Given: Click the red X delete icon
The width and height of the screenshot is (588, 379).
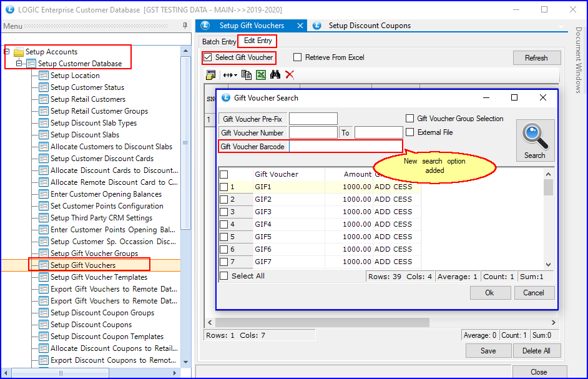Looking at the screenshot, I should 290,75.
